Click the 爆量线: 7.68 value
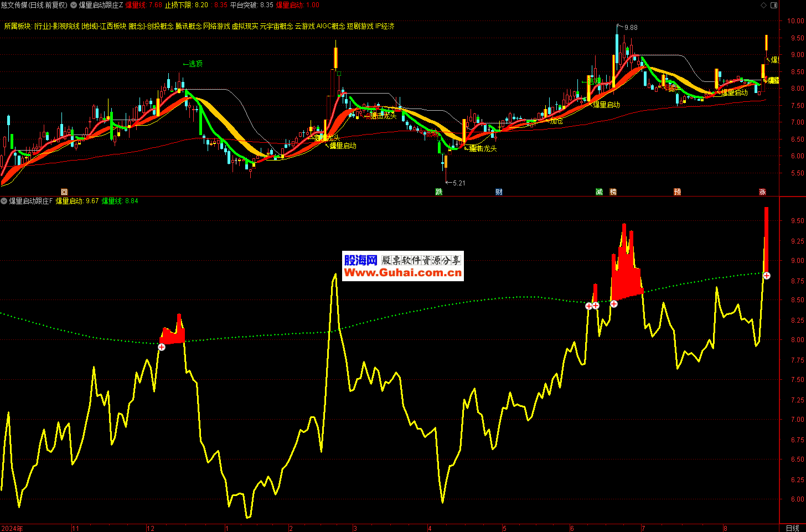Screen dimensions: 806x532 point(144,5)
